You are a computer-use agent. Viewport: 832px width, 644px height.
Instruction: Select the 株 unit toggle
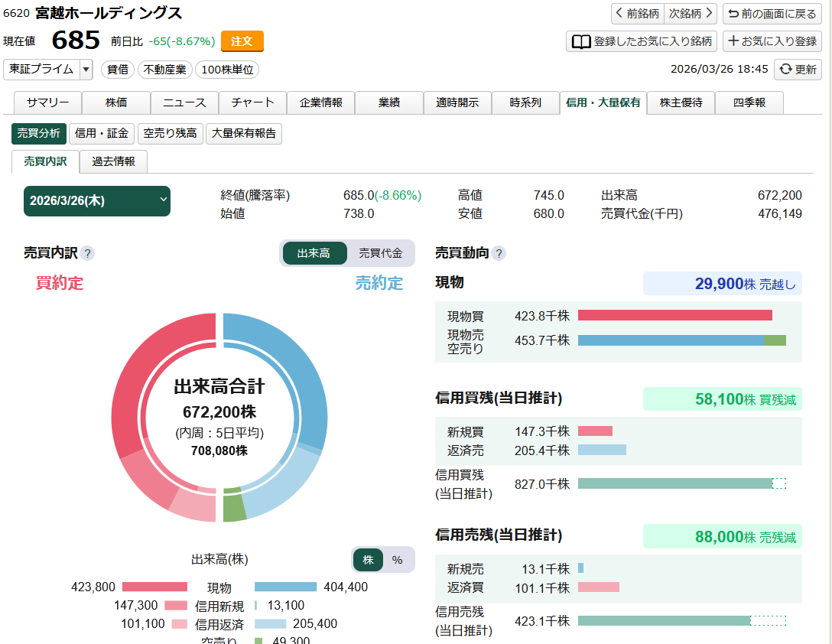point(368,560)
